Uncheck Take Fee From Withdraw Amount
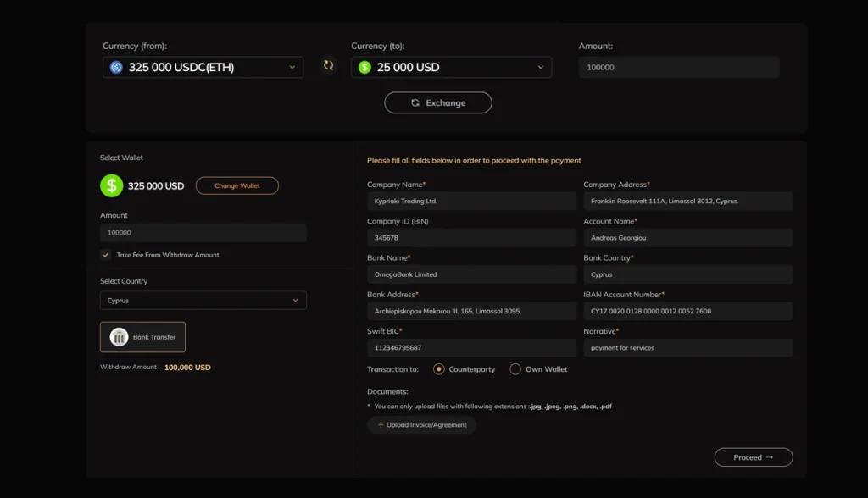The image size is (868, 498). click(106, 255)
